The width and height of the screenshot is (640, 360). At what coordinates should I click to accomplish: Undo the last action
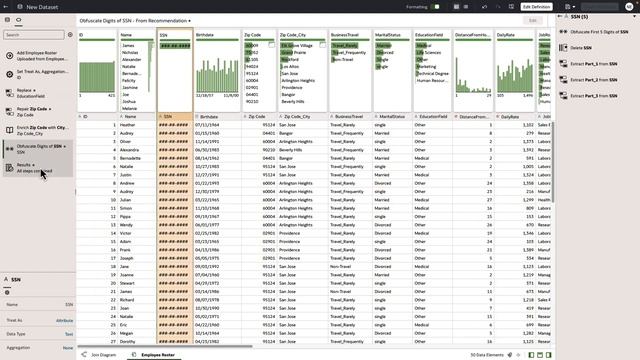[484, 7]
